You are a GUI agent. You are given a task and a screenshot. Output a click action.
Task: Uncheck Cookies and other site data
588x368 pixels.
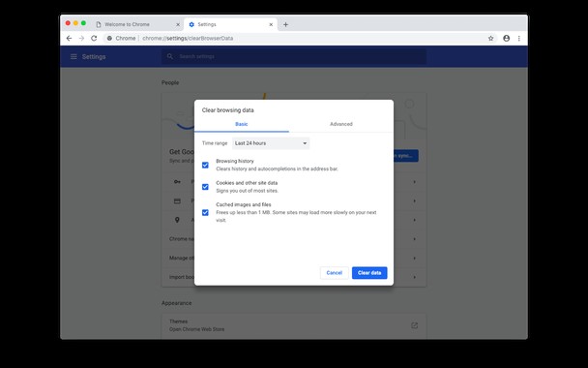pos(205,187)
